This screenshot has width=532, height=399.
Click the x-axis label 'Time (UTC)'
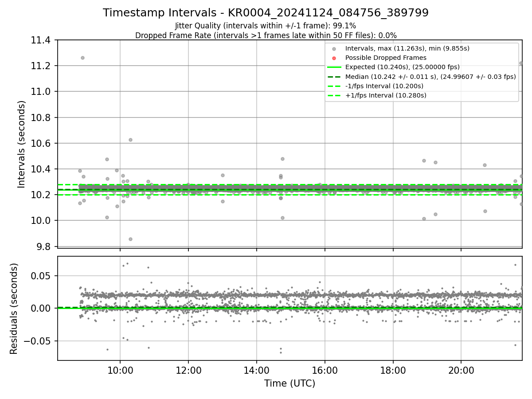coord(289,383)
